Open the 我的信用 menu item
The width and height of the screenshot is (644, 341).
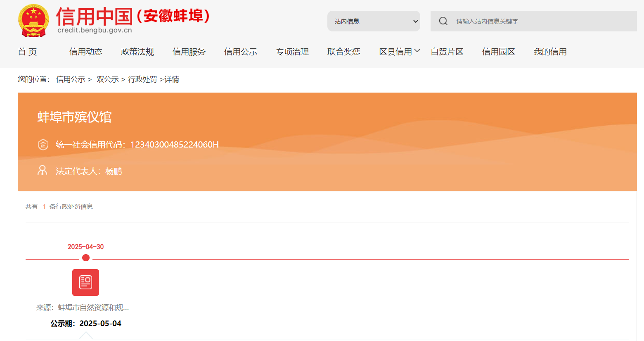pos(550,52)
